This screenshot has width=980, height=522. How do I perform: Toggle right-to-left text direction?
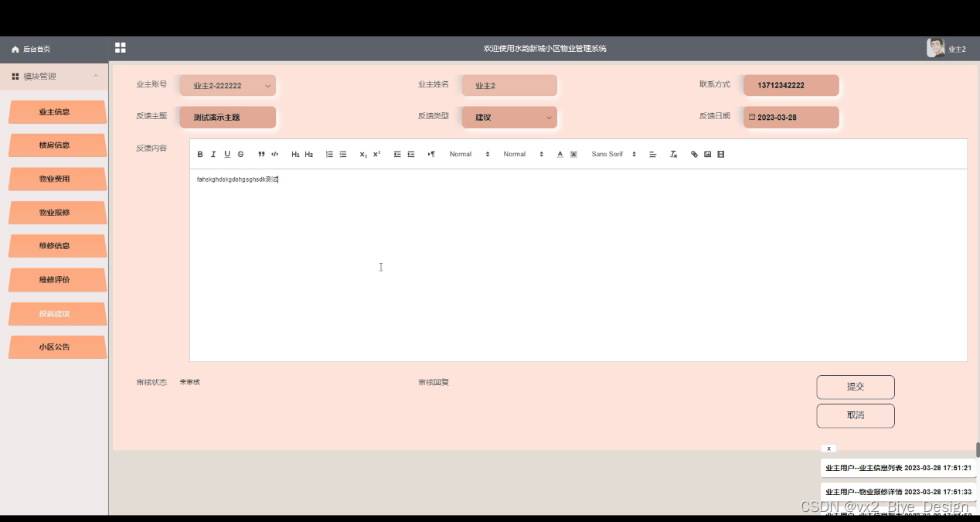pos(431,155)
